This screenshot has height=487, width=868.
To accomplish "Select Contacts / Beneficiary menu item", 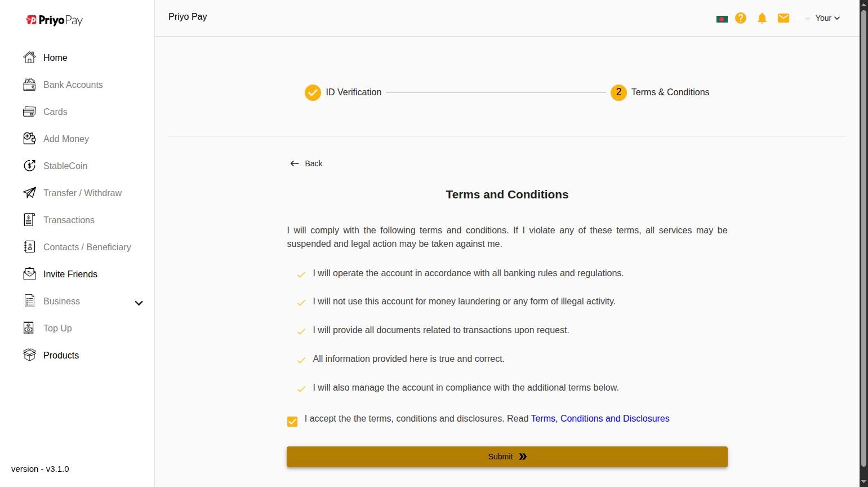I will (87, 247).
